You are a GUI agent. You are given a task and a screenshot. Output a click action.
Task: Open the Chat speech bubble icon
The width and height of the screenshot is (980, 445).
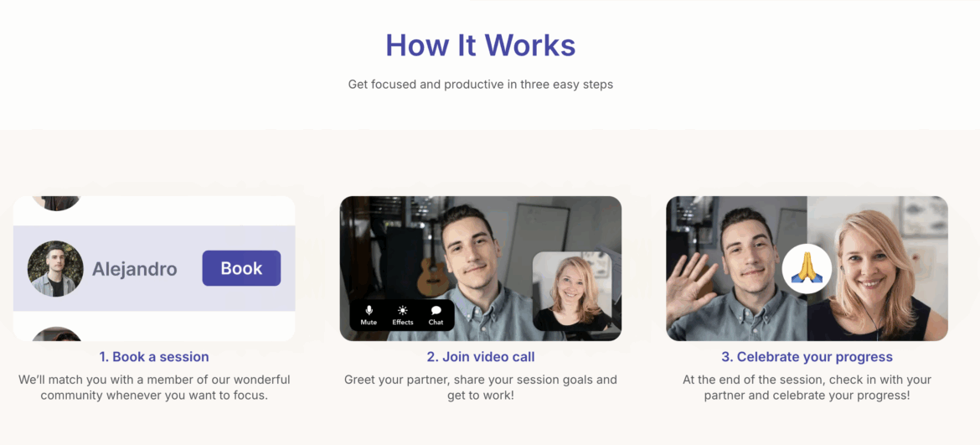(436, 311)
